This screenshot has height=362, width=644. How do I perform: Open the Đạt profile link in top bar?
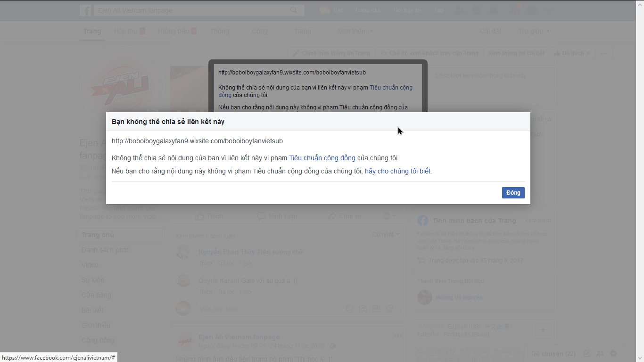tap(331, 10)
